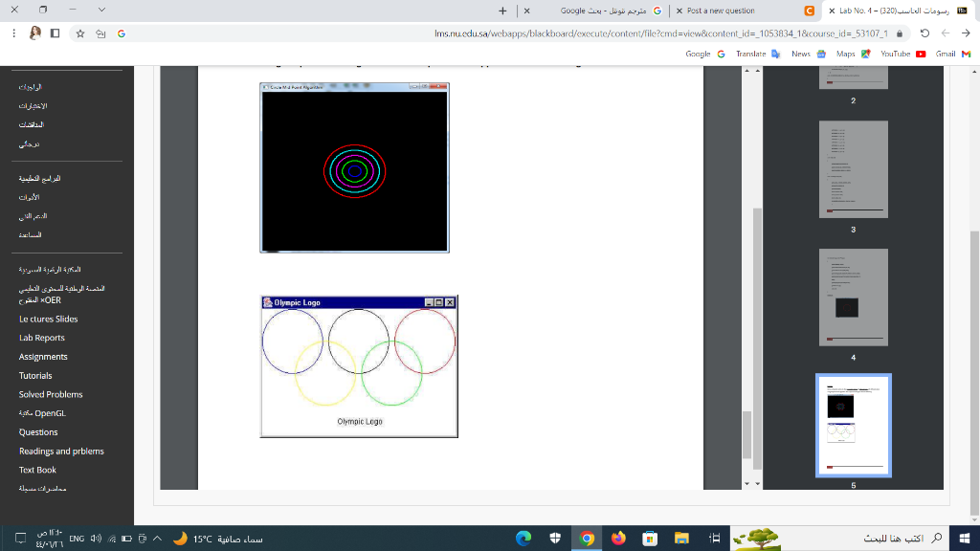Open the ENG language selector
Screen dimensions: 980x551
(78, 539)
